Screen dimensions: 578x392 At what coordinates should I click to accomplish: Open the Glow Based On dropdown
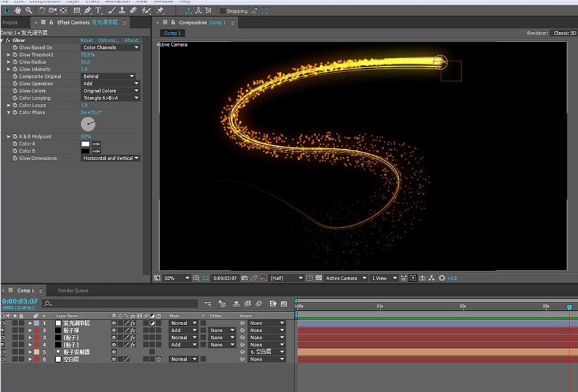tap(110, 47)
